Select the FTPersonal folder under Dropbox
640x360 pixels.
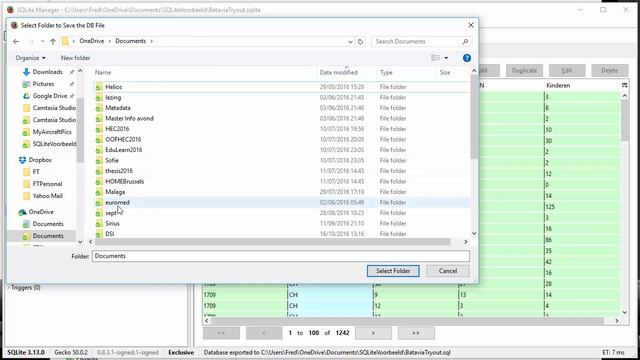tap(47, 184)
